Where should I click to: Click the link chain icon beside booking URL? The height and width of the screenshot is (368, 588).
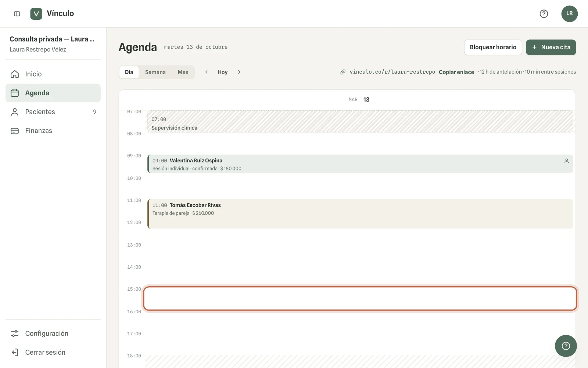pos(343,72)
